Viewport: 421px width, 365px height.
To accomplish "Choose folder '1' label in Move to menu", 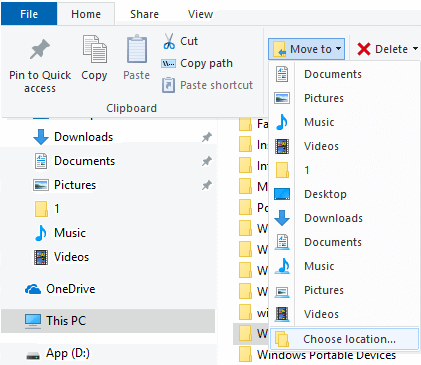I will point(307,170).
